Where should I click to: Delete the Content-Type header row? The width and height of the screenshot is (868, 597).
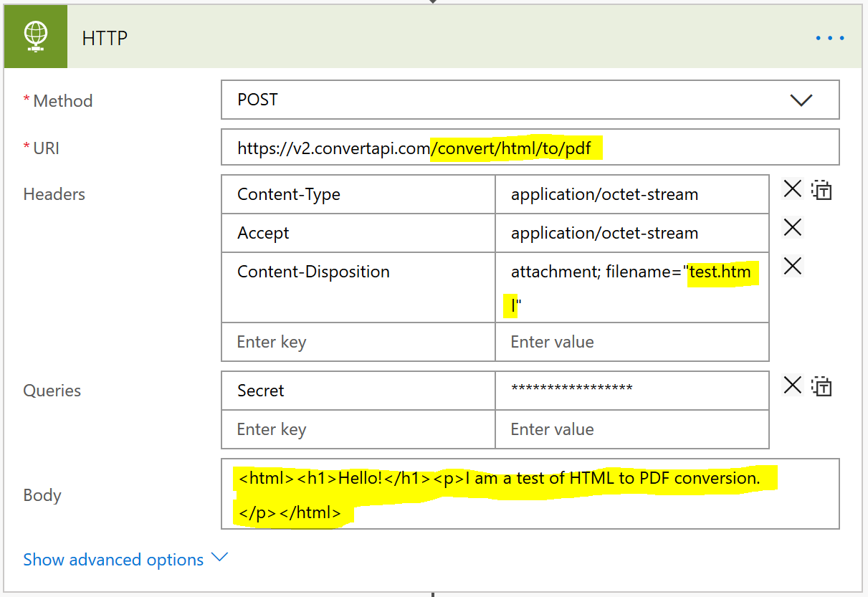792,188
